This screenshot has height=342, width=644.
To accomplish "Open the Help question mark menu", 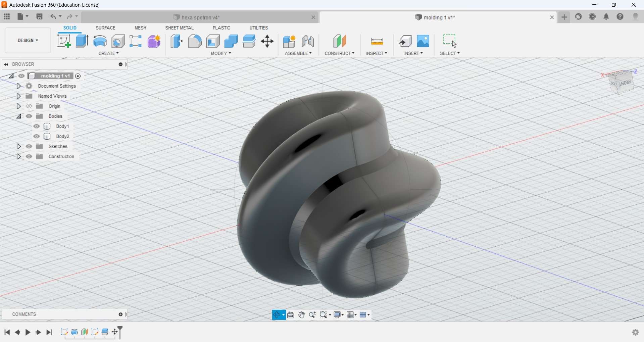I will 621,17.
